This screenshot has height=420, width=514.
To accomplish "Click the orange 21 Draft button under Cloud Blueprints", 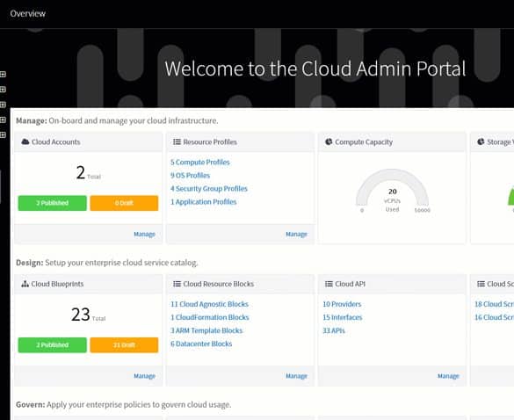I will [x=124, y=345].
